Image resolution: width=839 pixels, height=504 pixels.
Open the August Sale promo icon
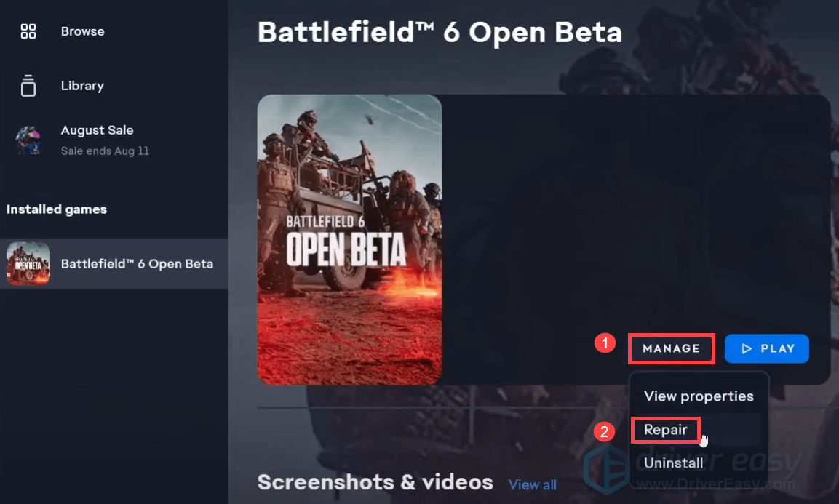point(28,140)
